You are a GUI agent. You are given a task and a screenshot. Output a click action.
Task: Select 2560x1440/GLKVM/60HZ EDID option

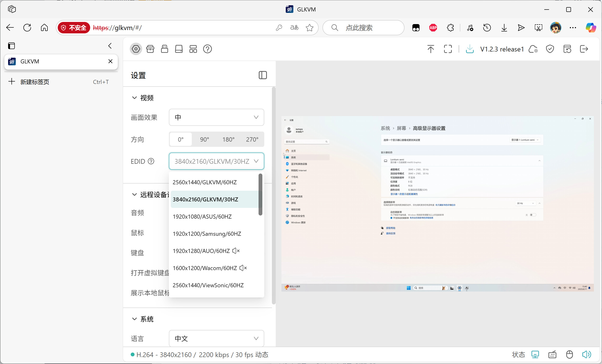(204, 182)
